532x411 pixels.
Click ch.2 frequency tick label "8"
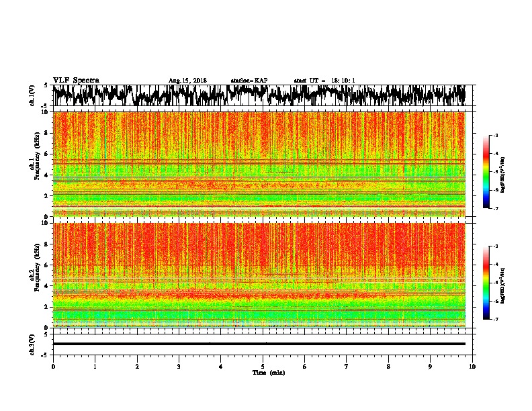pos(47,244)
